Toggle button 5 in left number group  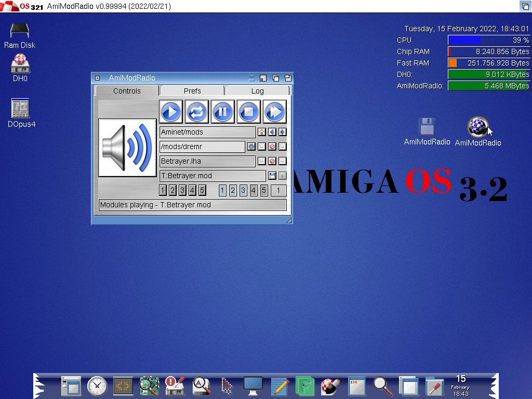[x=202, y=190]
